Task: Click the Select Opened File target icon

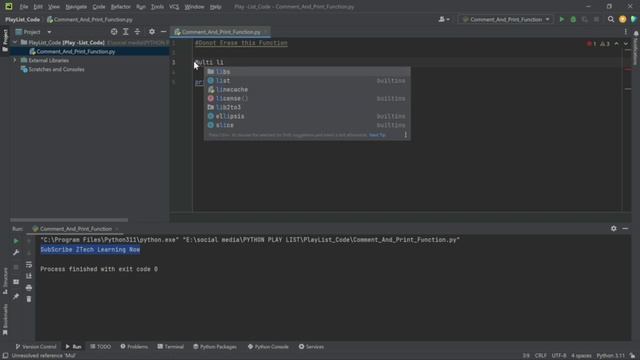Action: pos(114,32)
